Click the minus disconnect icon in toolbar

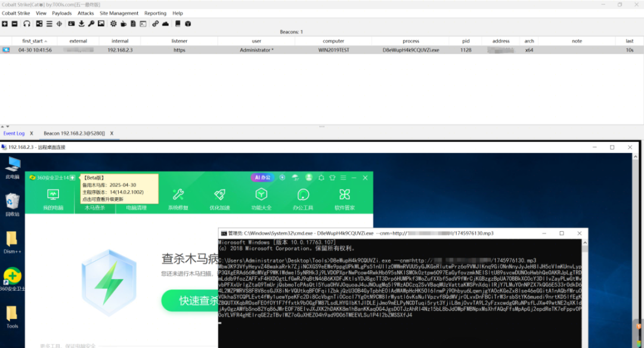(x=14, y=24)
